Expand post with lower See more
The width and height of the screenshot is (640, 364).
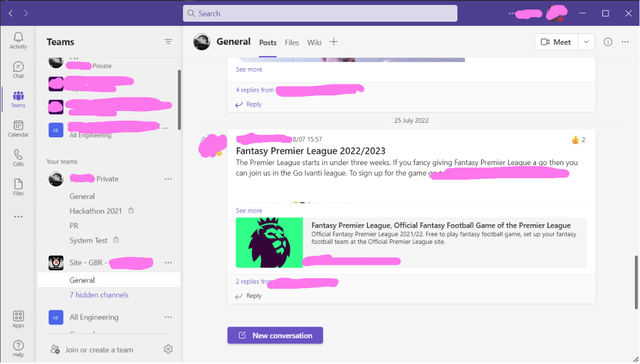click(x=249, y=211)
